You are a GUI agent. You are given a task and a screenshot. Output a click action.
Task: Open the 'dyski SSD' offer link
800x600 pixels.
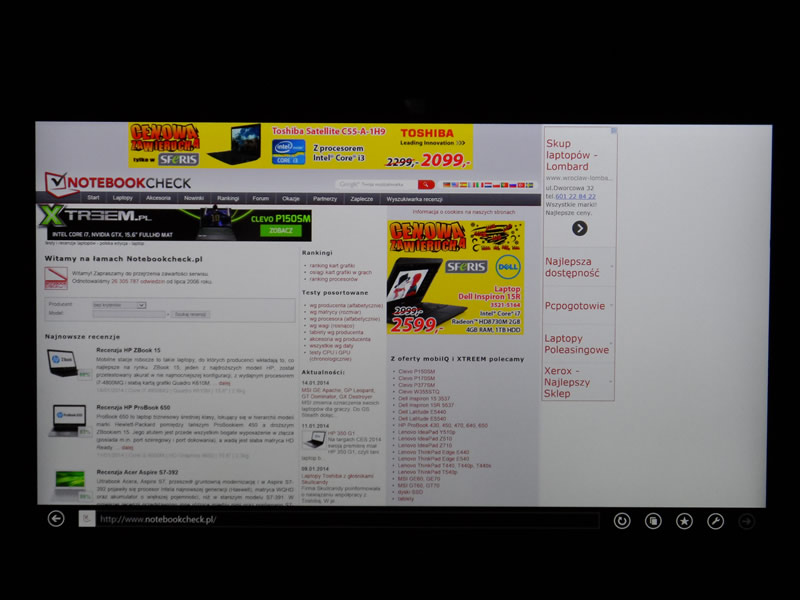pos(410,492)
